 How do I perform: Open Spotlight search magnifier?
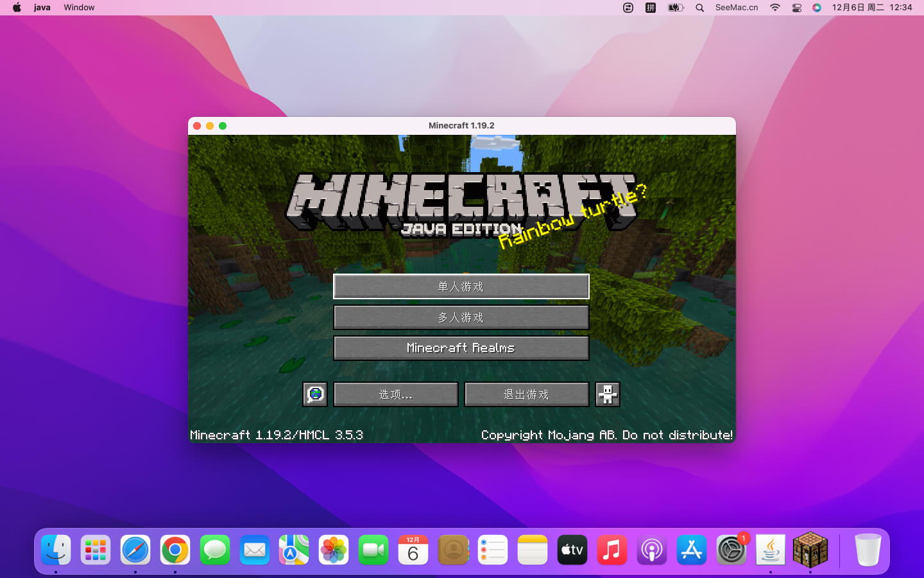700,8
